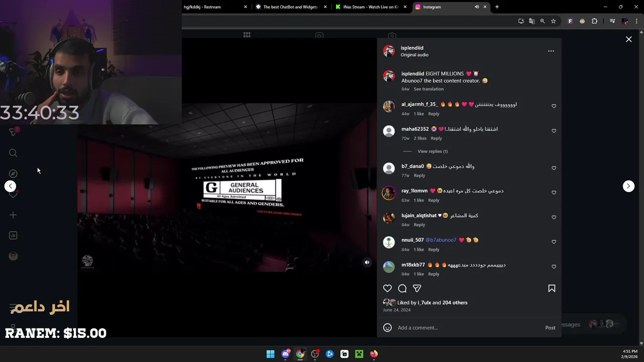The height and width of the screenshot is (362, 644).
Task: Open emoji picker in comment box
Action: click(x=387, y=328)
